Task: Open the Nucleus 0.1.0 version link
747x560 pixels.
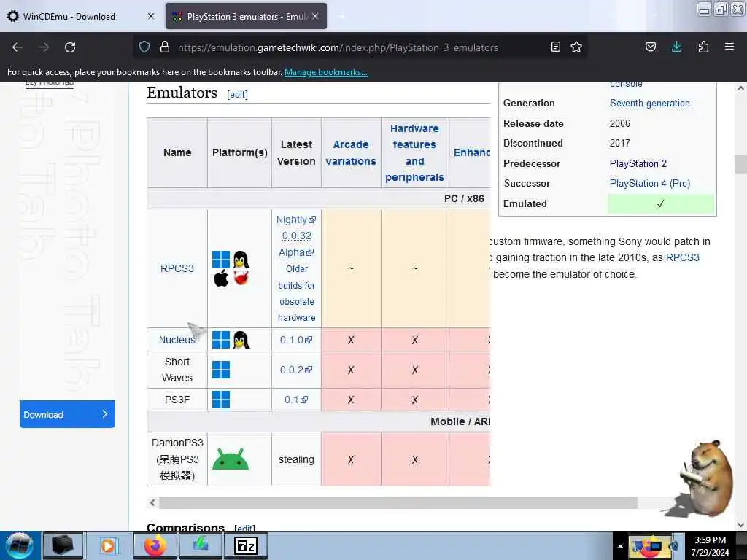Action: coord(296,340)
